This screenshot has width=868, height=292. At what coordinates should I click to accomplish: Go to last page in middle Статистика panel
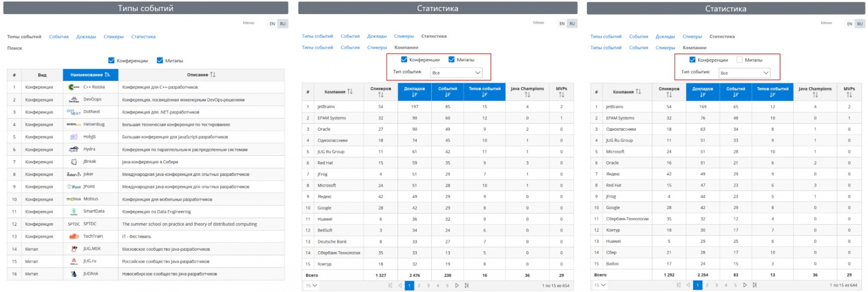467,285
